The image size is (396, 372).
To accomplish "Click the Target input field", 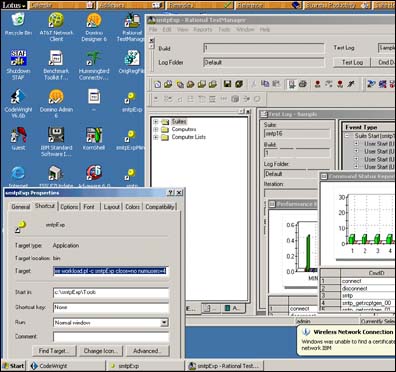I will coord(110,271).
